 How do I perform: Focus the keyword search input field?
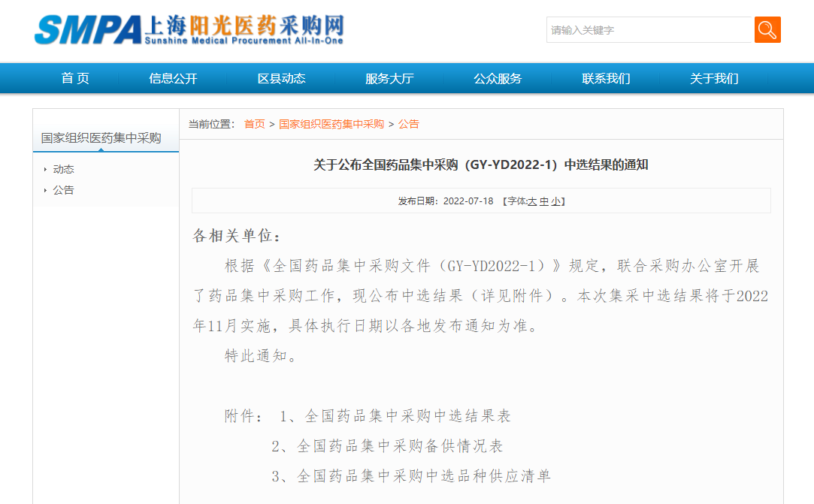point(649,29)
